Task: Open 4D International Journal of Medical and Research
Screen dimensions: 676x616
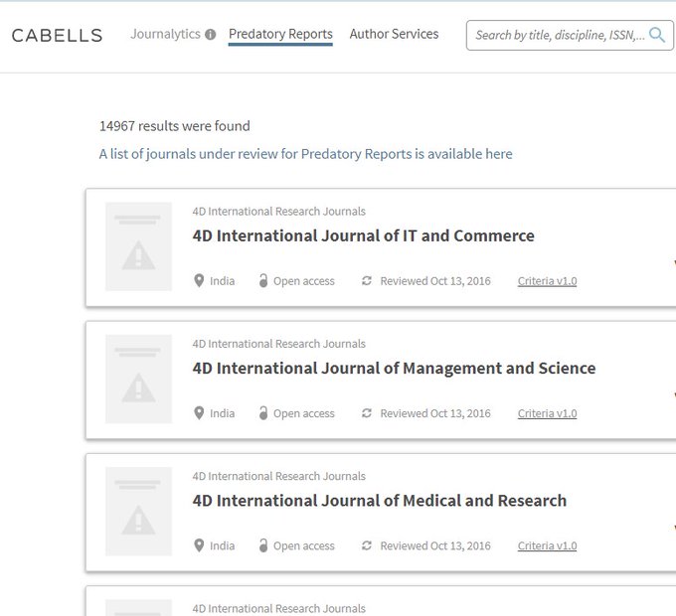Action: [x=380, y=501]
